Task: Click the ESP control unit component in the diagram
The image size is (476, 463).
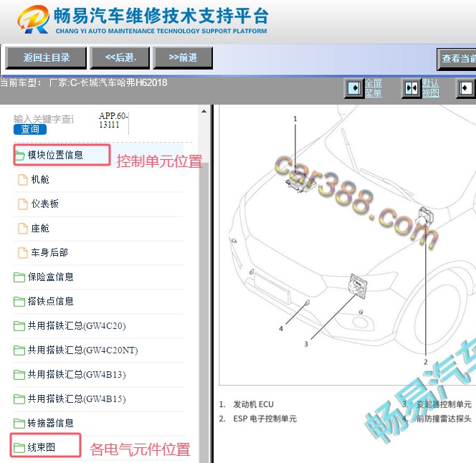Action: 425,216
